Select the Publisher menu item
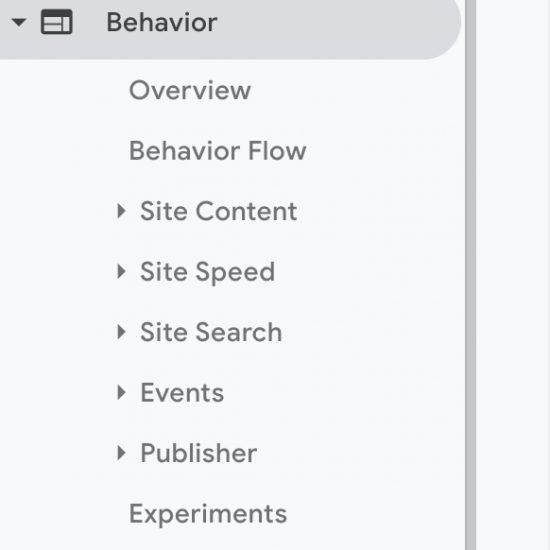Viewport: 550px width, 550px height. point(199,453)
